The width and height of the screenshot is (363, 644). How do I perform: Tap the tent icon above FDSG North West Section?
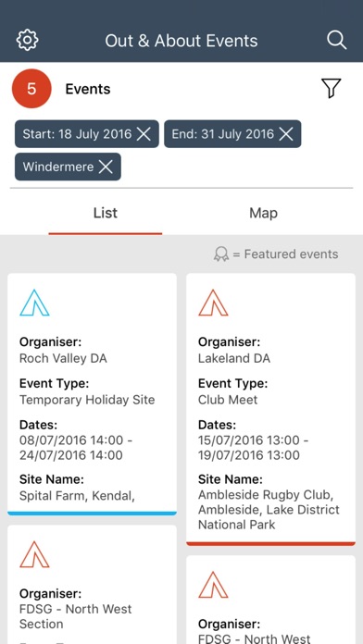(x=34, y=554)
